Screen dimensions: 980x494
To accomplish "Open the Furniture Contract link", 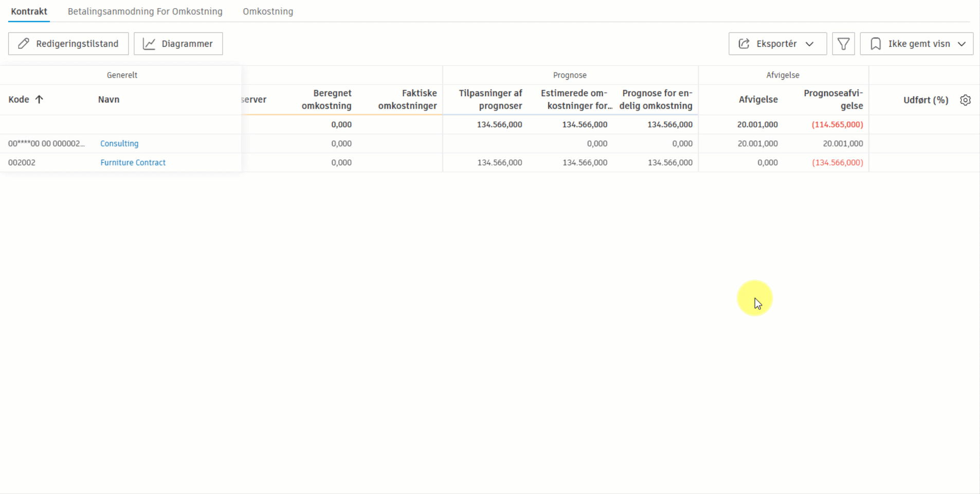I will point(133,163).
